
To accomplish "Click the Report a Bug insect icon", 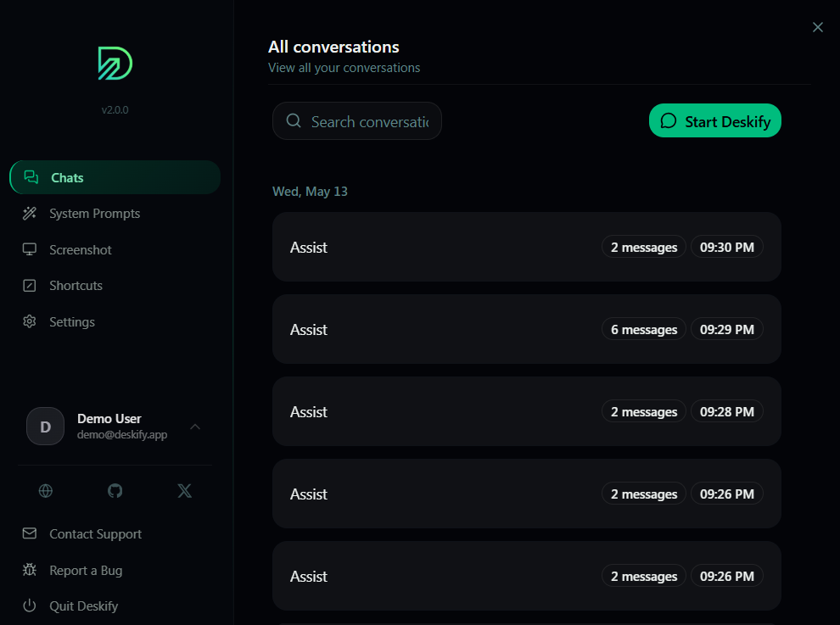I will (x=30, y=570).
